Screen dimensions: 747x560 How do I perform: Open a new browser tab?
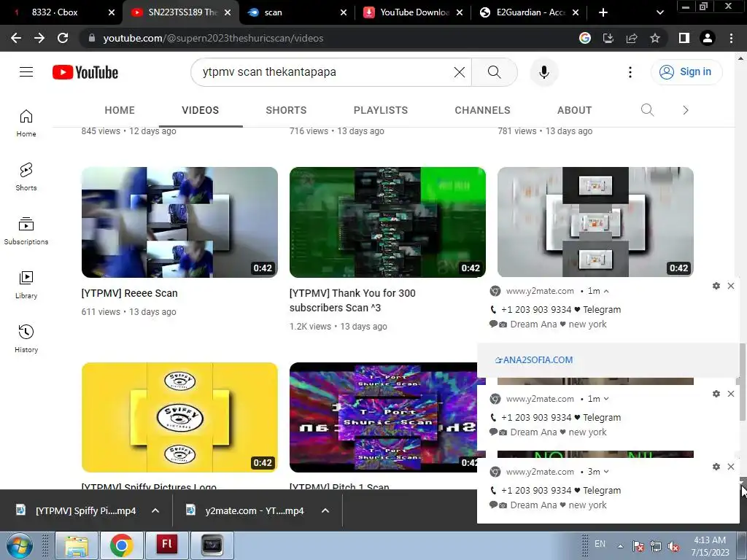pos(603,12)
